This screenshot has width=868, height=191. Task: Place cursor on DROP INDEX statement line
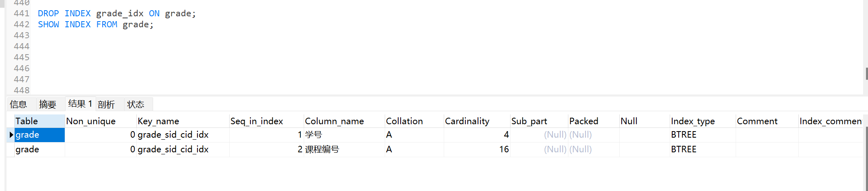pos(117,13)
